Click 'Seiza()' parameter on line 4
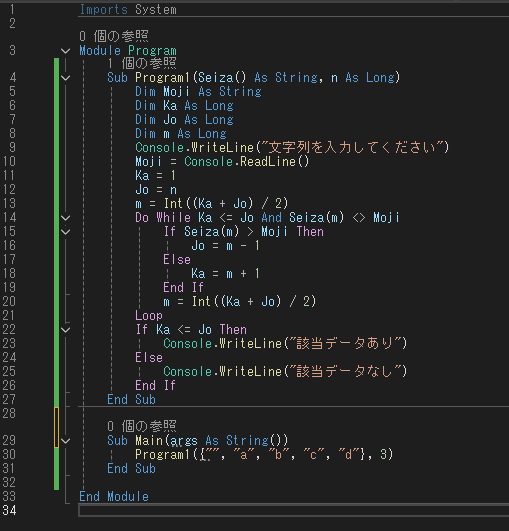509x531 pixels. 222,78
